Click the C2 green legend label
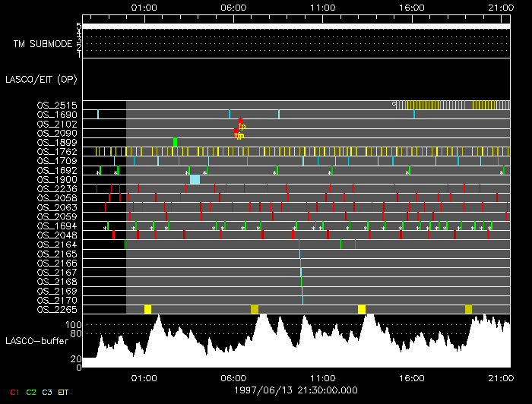Viewport: 532px width, 404px height. (x=31, y=392)
